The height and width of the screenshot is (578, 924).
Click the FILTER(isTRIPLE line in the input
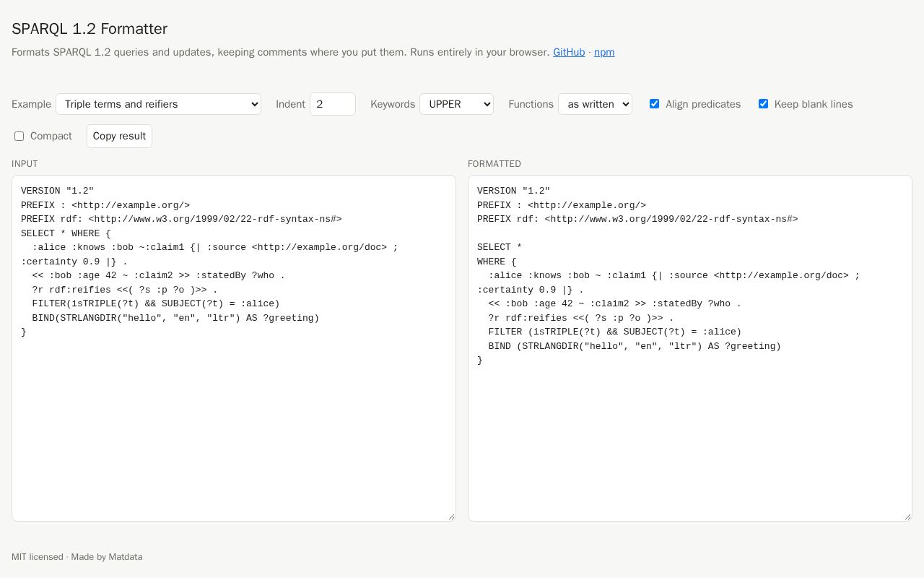click(x=156, y=303)
